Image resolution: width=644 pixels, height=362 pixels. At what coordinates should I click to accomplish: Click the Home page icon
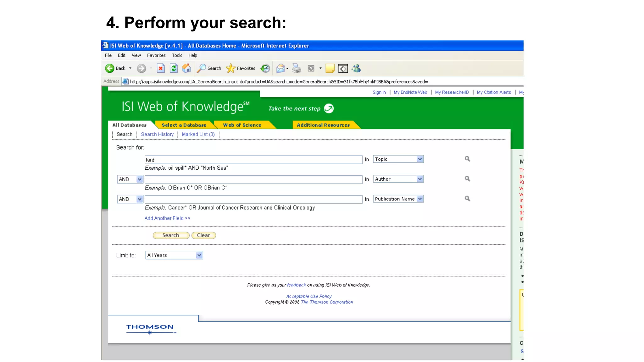coord(186,68)
